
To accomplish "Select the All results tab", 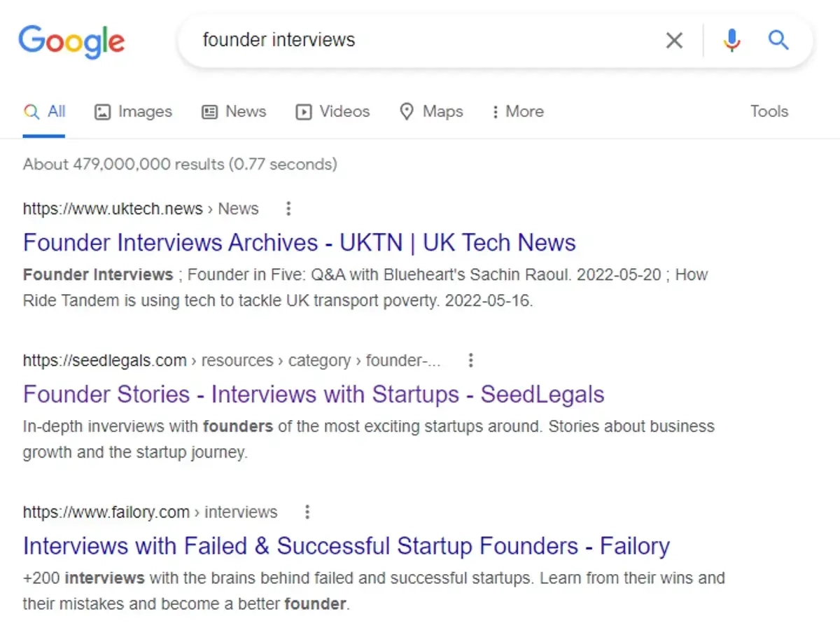I will [45, 112].
